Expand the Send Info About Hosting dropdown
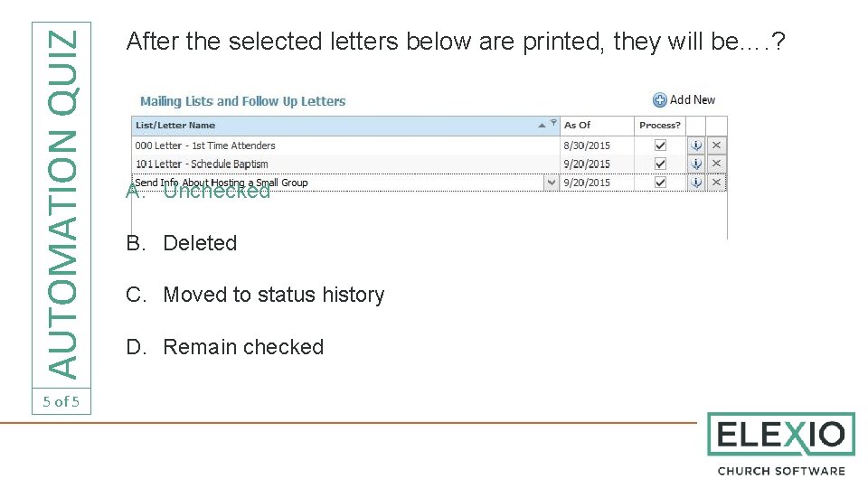 (551, 183)
